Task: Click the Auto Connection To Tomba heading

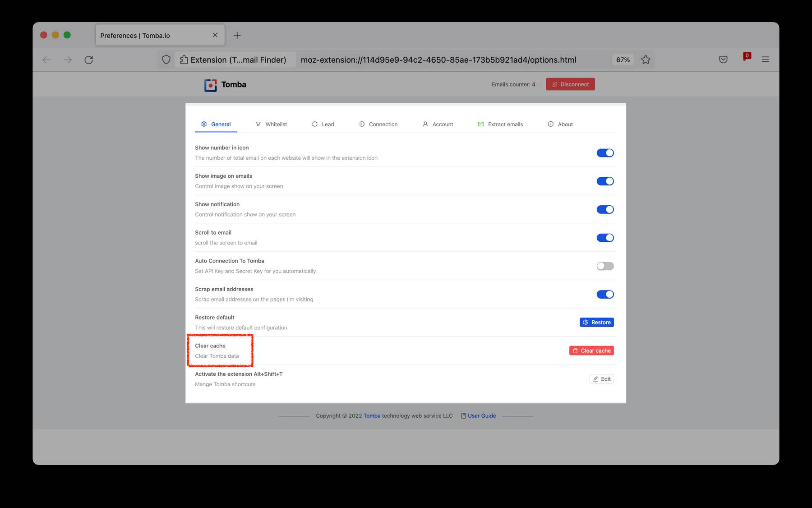Action: pyautogui.click(x=230, y=261)
